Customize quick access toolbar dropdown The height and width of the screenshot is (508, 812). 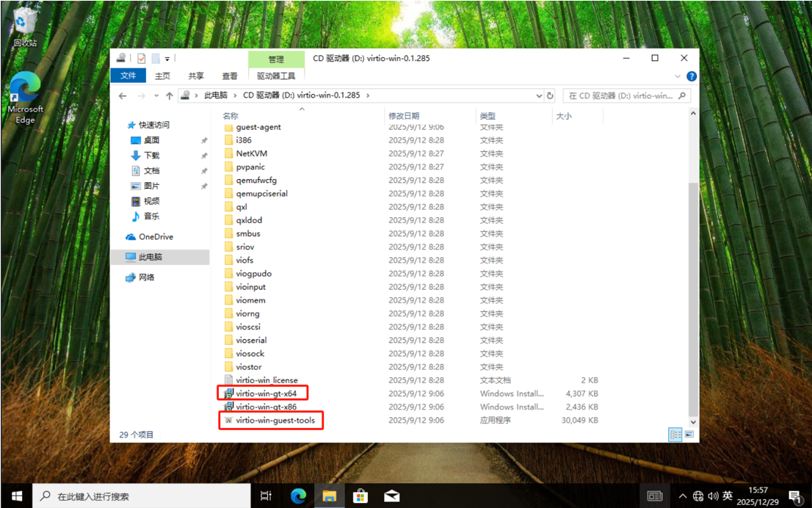167,59
